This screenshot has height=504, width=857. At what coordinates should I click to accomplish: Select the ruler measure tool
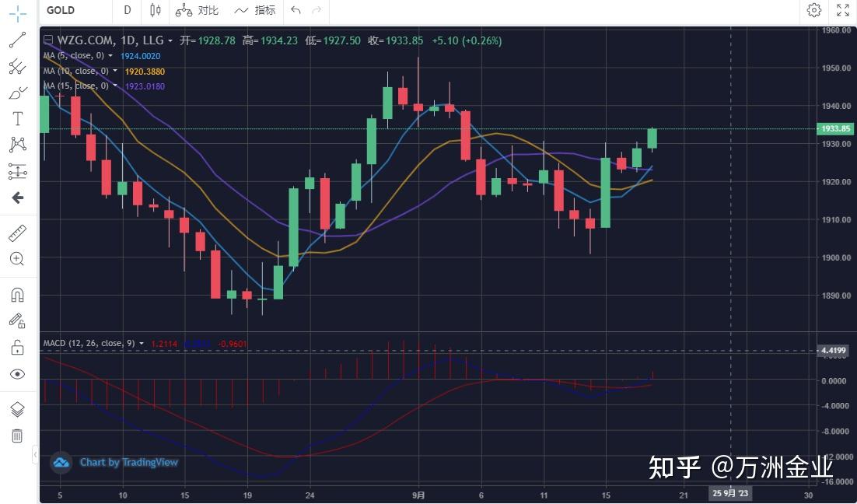tap(17, 233)
